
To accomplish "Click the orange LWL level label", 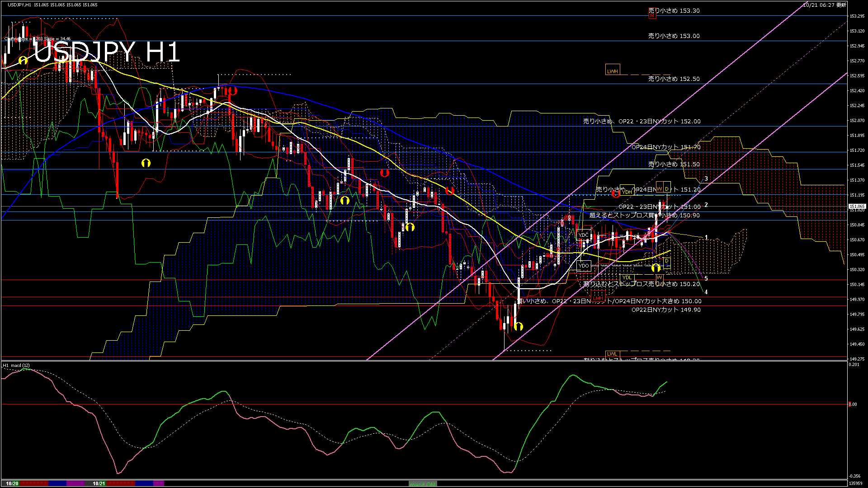I will (612, 354).
